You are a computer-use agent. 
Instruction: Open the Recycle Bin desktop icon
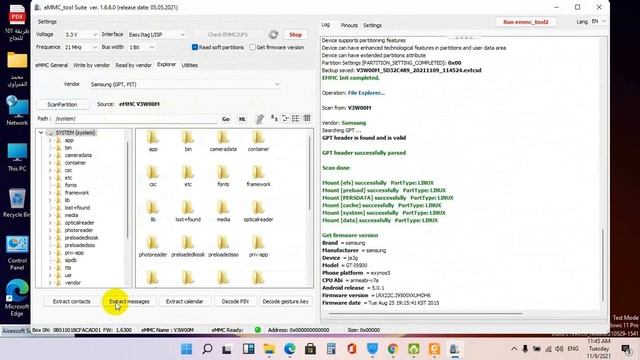(17, 203)
